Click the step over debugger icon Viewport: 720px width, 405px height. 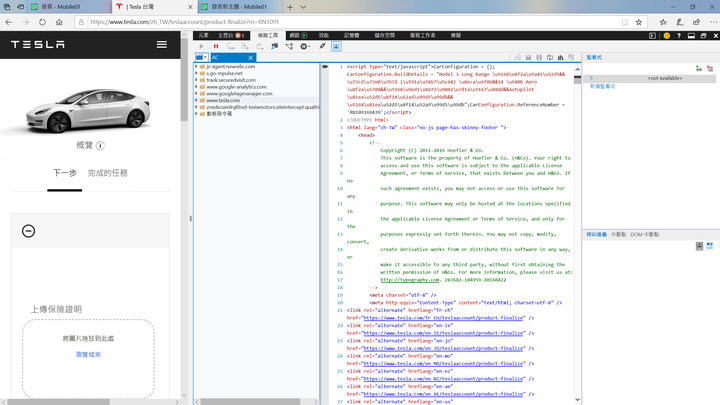tap(245, 46)
